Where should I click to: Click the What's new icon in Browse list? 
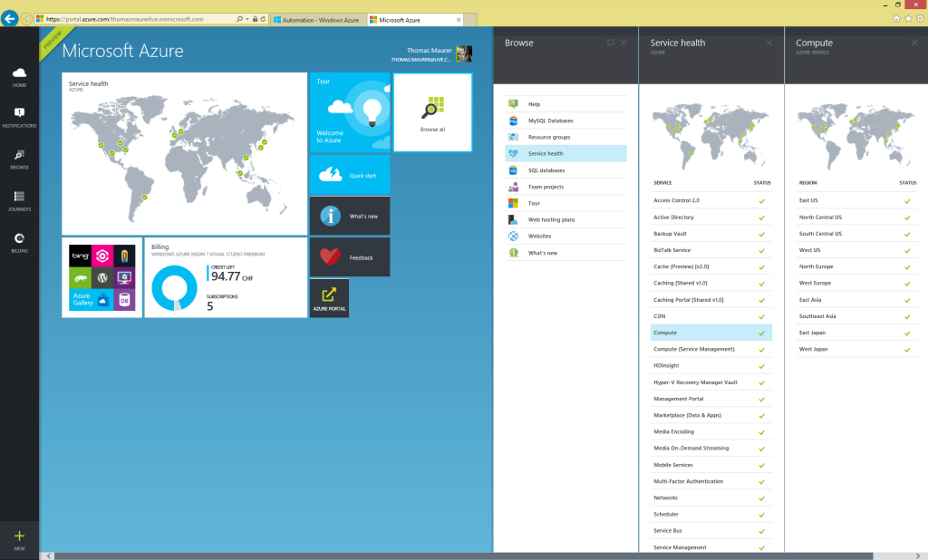coord(513,253)
